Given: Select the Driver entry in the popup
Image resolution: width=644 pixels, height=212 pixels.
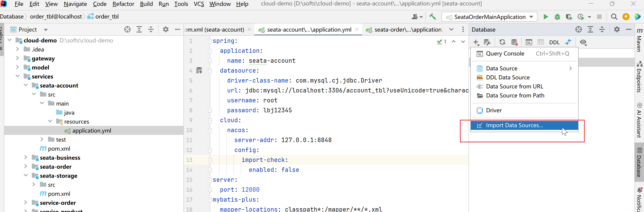Looking at the screenshot, I should [x=524, y=110].
